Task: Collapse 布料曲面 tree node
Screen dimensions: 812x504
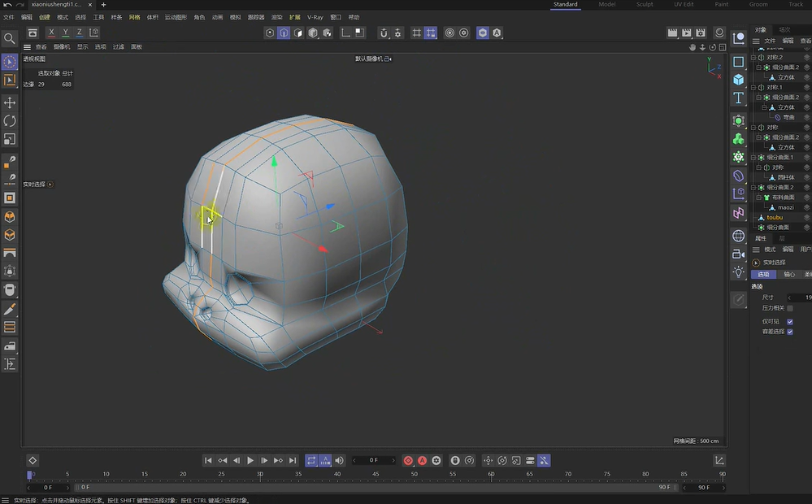Action: pos(758,198)
